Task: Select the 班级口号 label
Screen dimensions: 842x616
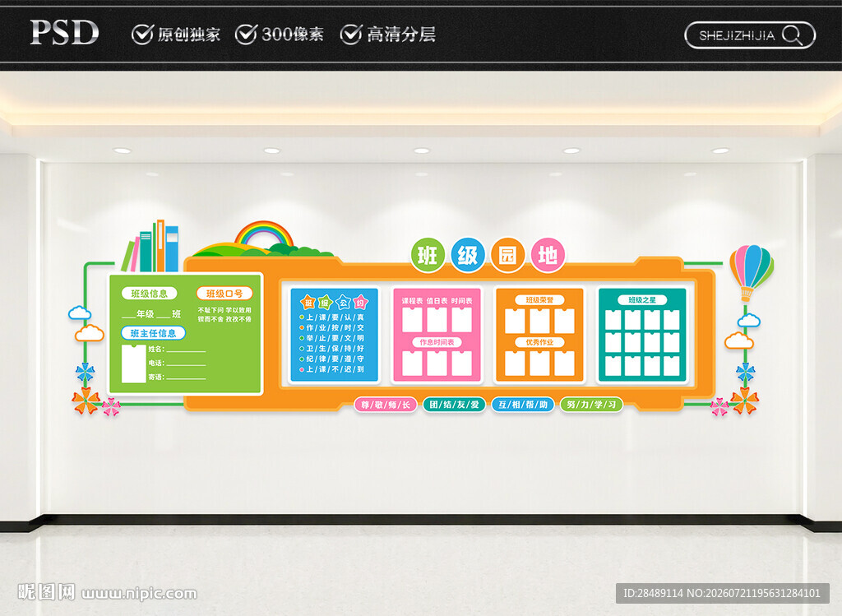Action: tap(224, 294)
